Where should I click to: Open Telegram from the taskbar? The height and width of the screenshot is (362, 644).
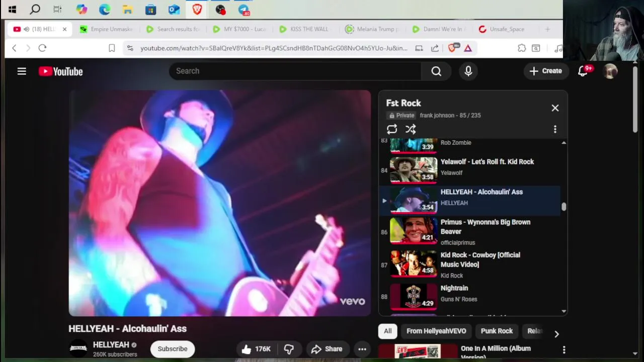pyautogui.click(x=244, y=10)
